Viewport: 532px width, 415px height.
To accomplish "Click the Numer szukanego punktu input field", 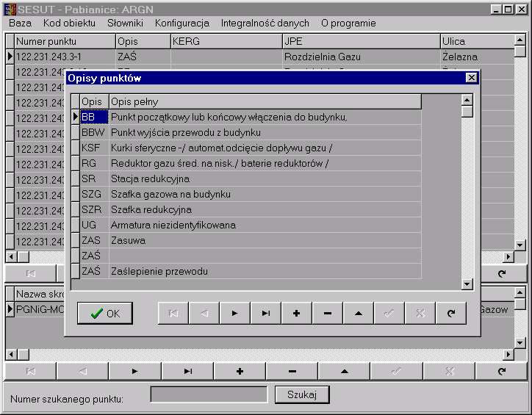I will [x=209, y=395].
